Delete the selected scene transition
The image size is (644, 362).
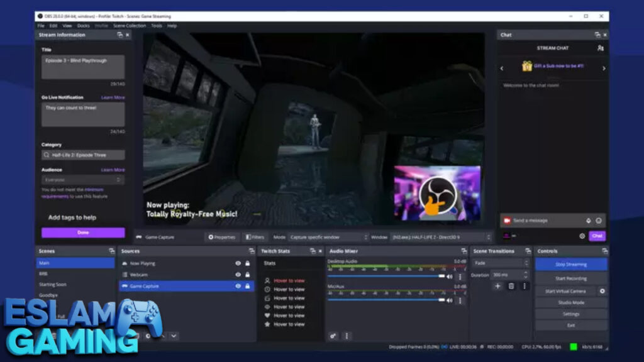pos(511,286)
